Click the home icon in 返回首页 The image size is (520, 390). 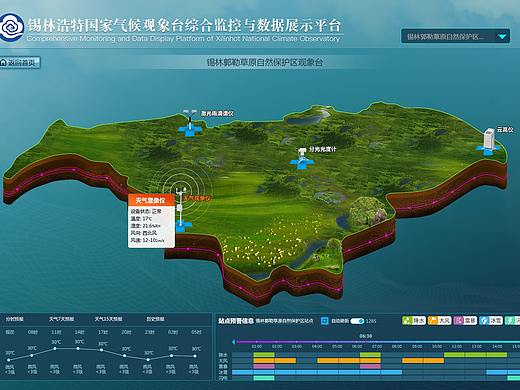pos(4,62)
